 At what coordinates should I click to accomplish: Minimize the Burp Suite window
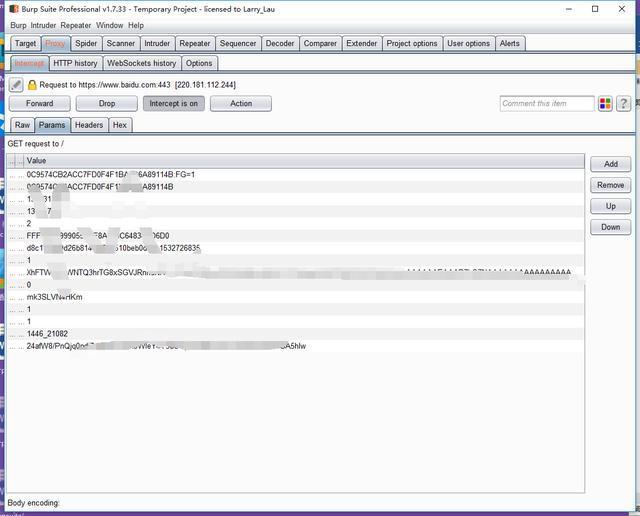point(569,9)
